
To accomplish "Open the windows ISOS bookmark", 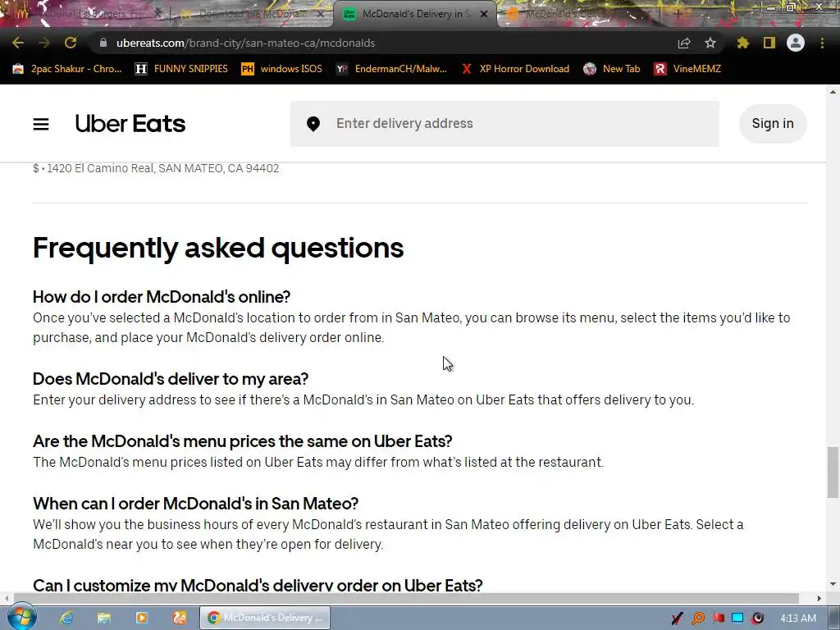I will point(282,69).
